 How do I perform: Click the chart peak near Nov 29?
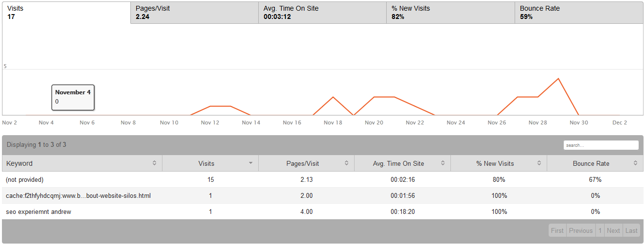click(558, 79)
